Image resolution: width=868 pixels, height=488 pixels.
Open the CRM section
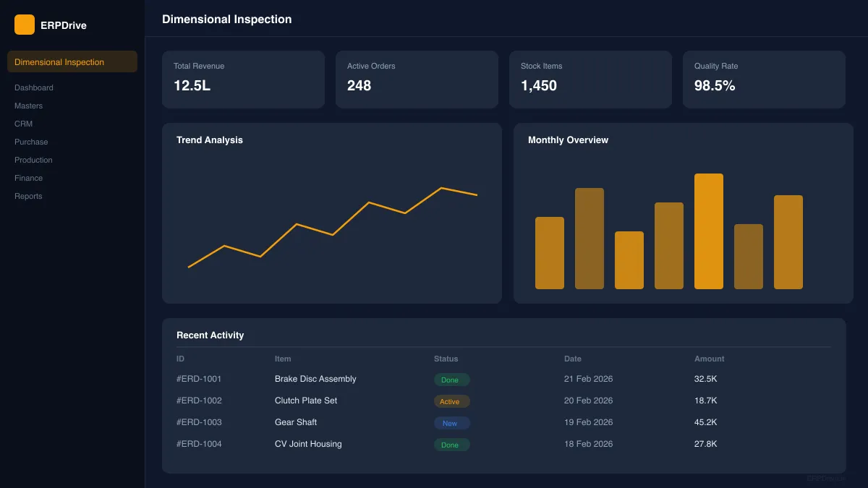[x=24, y=124]
